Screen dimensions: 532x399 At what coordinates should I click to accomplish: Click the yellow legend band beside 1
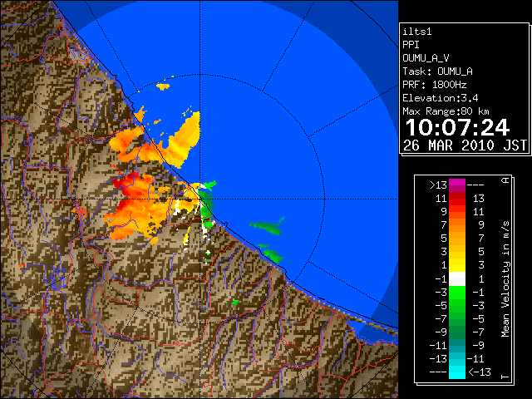457,265
